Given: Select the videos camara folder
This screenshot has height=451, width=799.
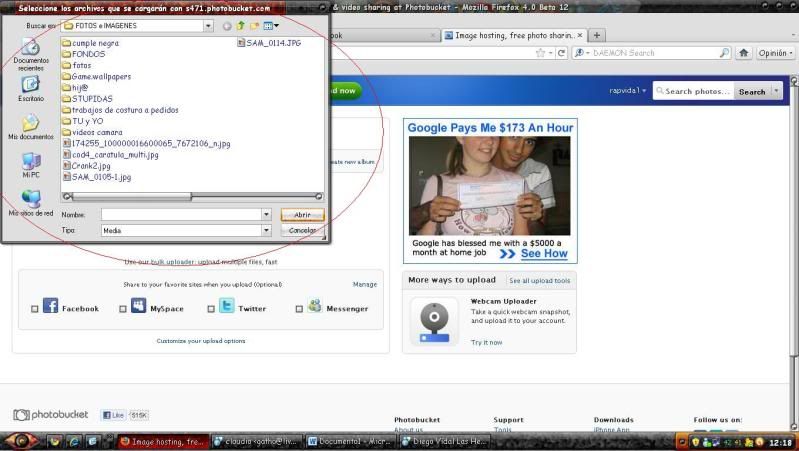Looking at the screenshot, I should (x=92, y=132).
